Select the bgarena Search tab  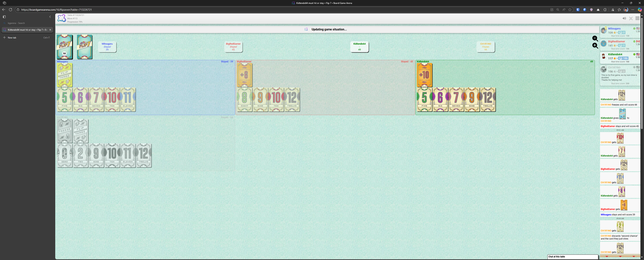point(16,23)
